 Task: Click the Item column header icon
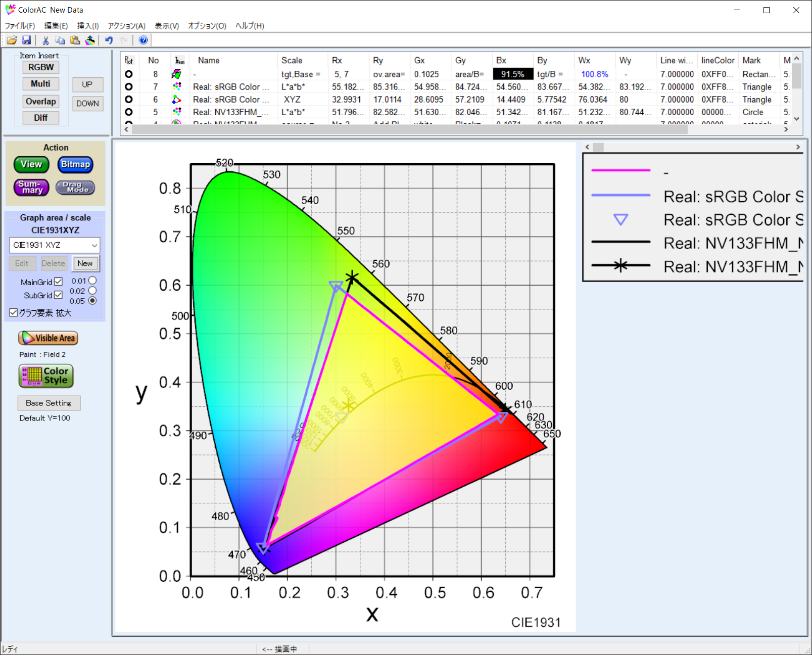[179, 61]
